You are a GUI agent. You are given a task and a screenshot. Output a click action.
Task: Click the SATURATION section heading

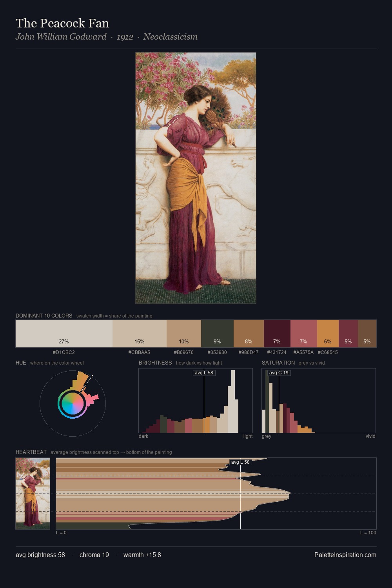(x=278, y=363)
